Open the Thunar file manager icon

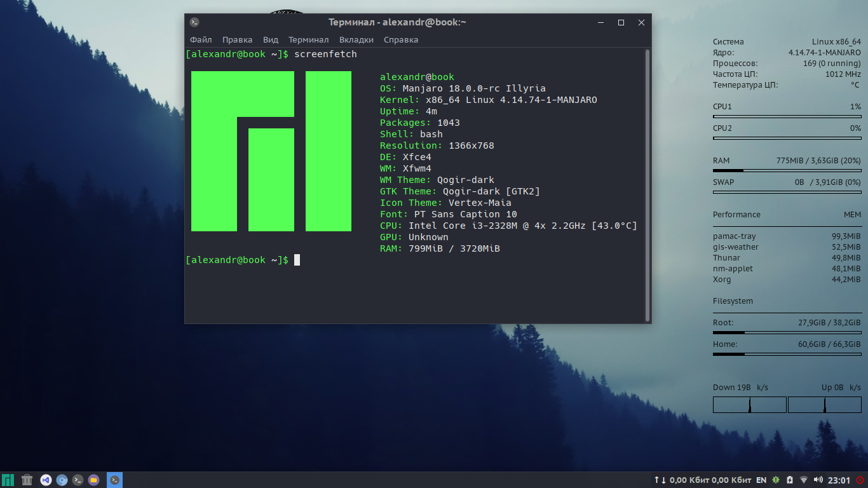click(94, 480)
